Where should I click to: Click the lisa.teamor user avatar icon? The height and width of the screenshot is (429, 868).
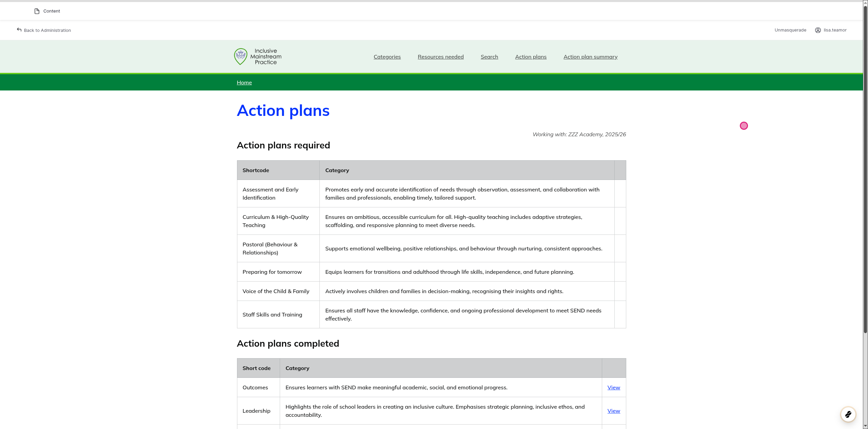coord(818,30)
